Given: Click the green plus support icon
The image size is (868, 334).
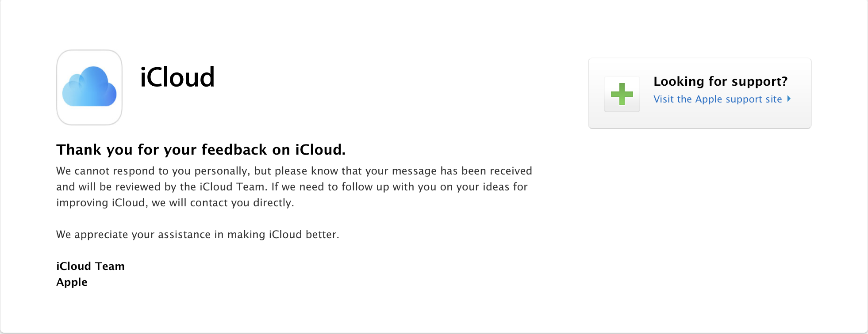Looking at the screenshot, I should pyautogui.click(x=622, y=94).
